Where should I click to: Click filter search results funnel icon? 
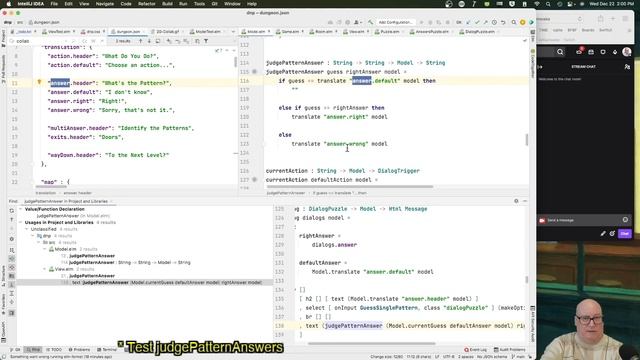(206, 41)
